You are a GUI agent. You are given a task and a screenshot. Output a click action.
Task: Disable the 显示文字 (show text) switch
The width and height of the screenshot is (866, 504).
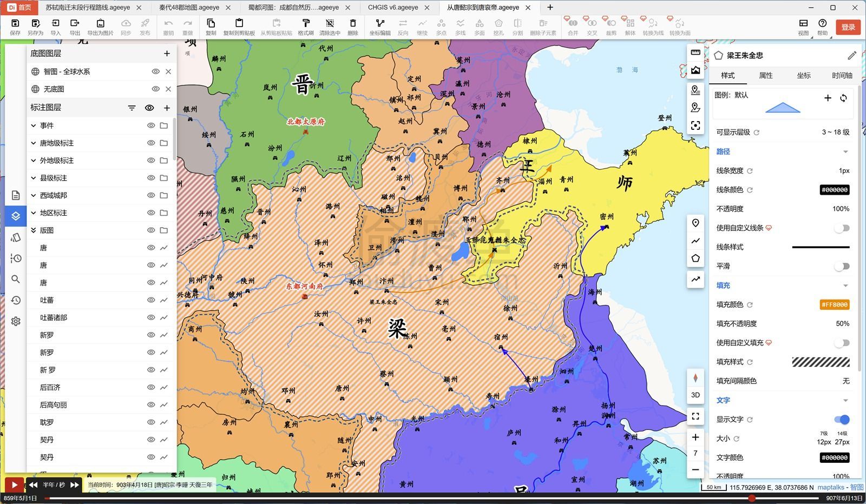pyautogui.click(x=842, y=419)
